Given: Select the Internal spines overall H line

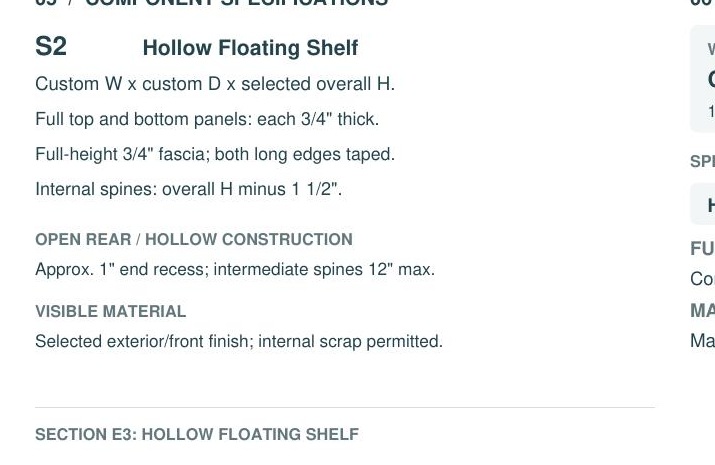Looking at the screenshot, I should coord(188,189).
